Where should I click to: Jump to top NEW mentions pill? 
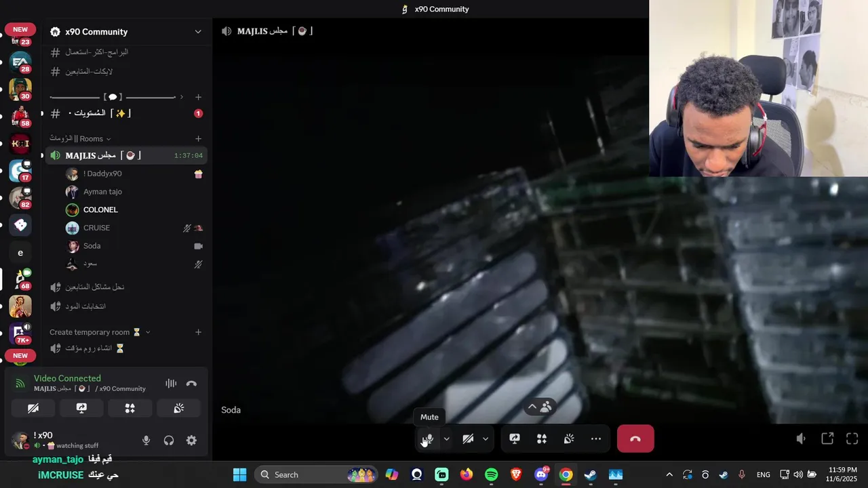[x=20, y=29]
